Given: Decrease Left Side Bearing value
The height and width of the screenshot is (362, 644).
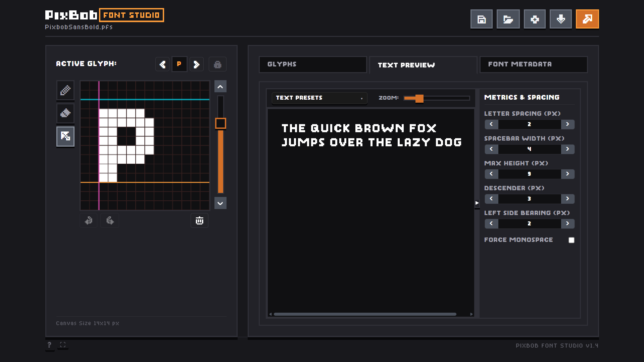Looking at the screenshot, I should 491,223.
